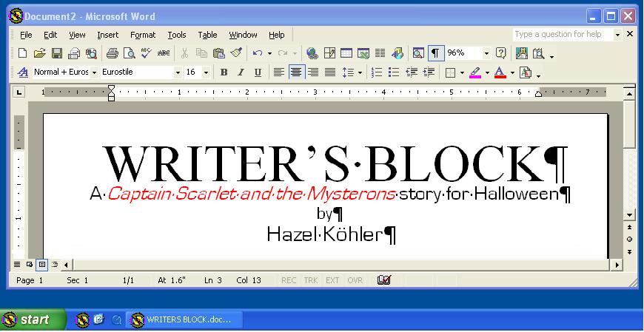Show the Drawing toolbar
644x332 pixels.
398,53
